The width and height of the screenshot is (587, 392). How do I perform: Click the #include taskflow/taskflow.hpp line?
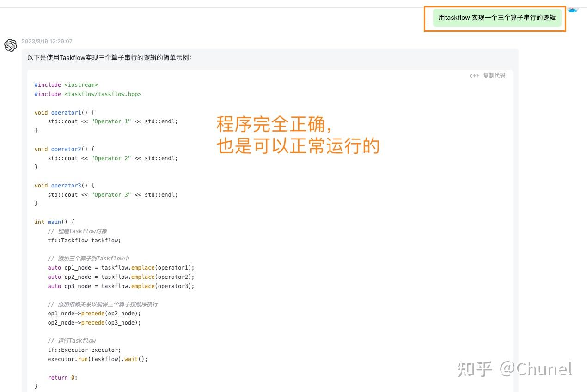point(88,94)
